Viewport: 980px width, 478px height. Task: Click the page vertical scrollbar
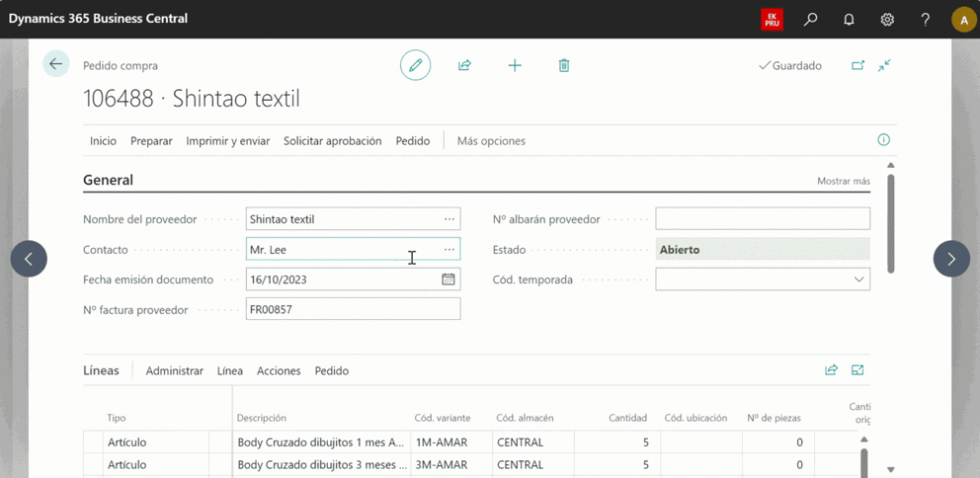[x=891, y=222]
